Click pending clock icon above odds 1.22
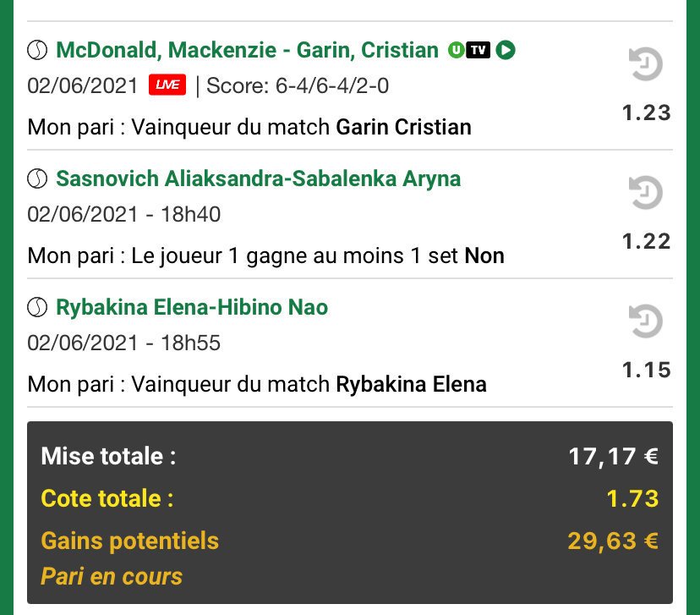The width and height of the screenshot is (700, 615). pyautogui.click(x=646, y=194)
